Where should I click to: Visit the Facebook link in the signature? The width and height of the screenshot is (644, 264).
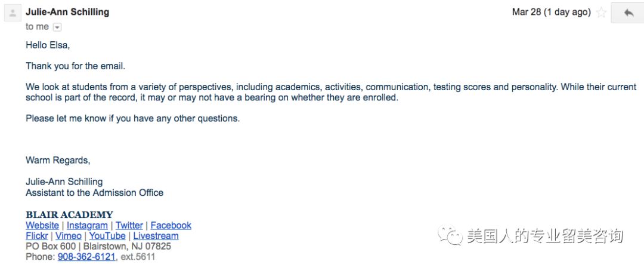[171, 225]
